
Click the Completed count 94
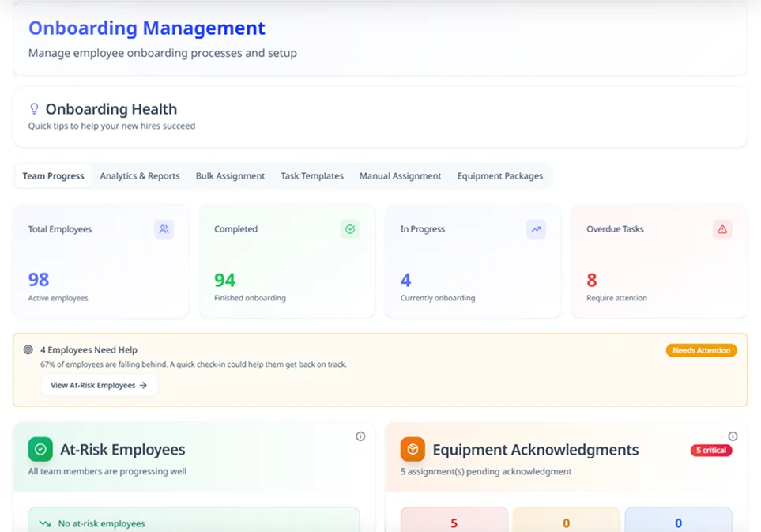[224, 280]
